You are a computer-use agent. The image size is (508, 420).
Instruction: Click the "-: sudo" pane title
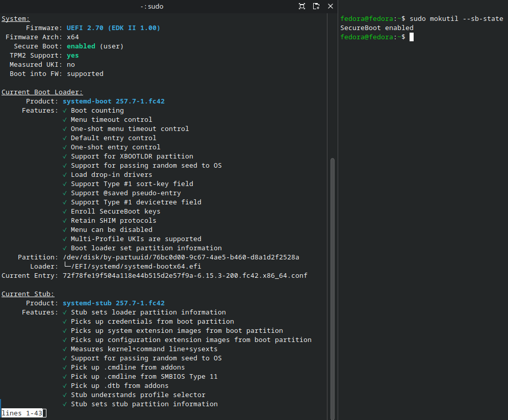pos(152,7)
